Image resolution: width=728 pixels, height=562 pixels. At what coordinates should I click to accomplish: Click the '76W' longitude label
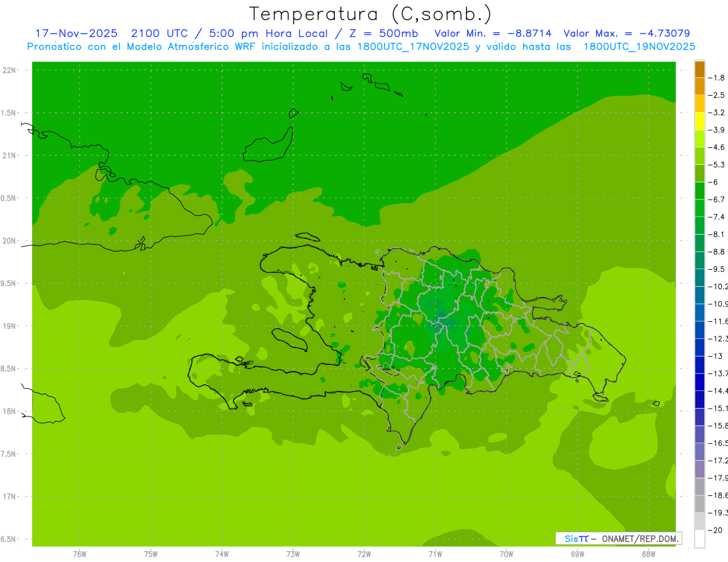coord(79,554)
